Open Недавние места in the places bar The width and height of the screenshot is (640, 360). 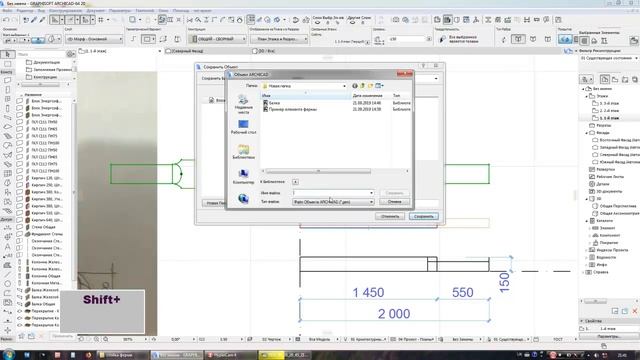(243, 104)
